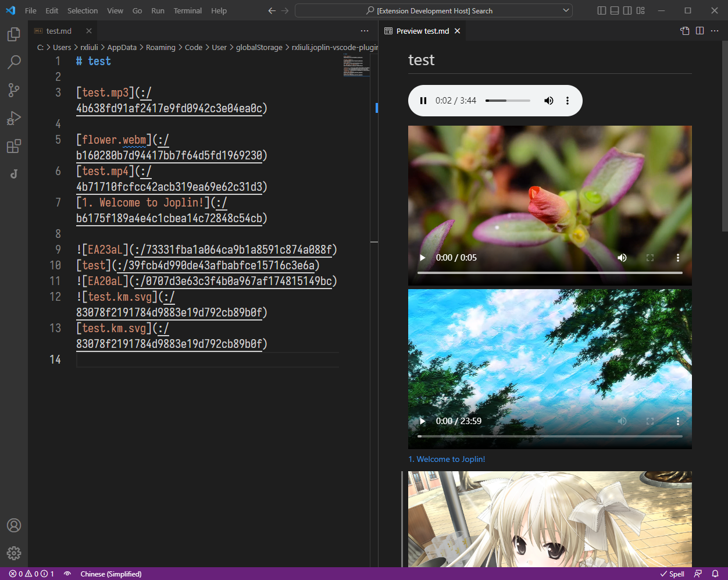This screenshot has height=580, width=728.
Task: Open the globalStorage breadcrumb segment
Action: click(x=259, y=47)
